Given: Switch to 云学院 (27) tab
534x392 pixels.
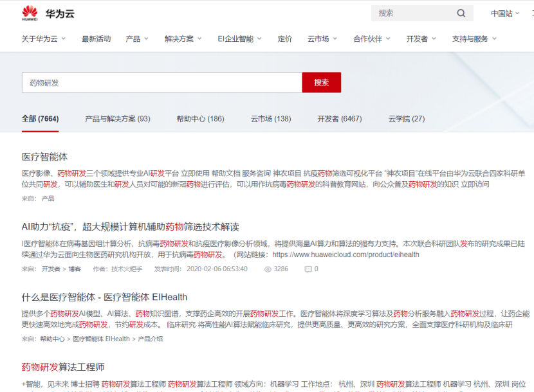Looking at the screenshot, I should point(407,119).
